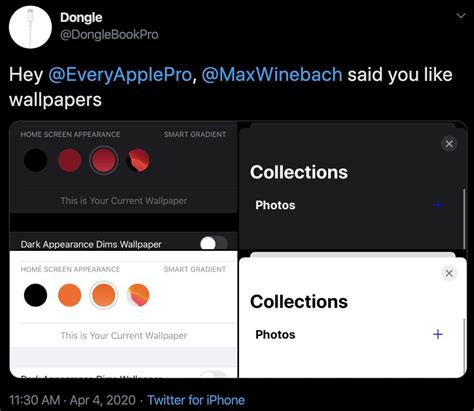Open the Twitter for iPhone source link
The image size is (474, 411).
pyautogui.click(x=196, y=400)
